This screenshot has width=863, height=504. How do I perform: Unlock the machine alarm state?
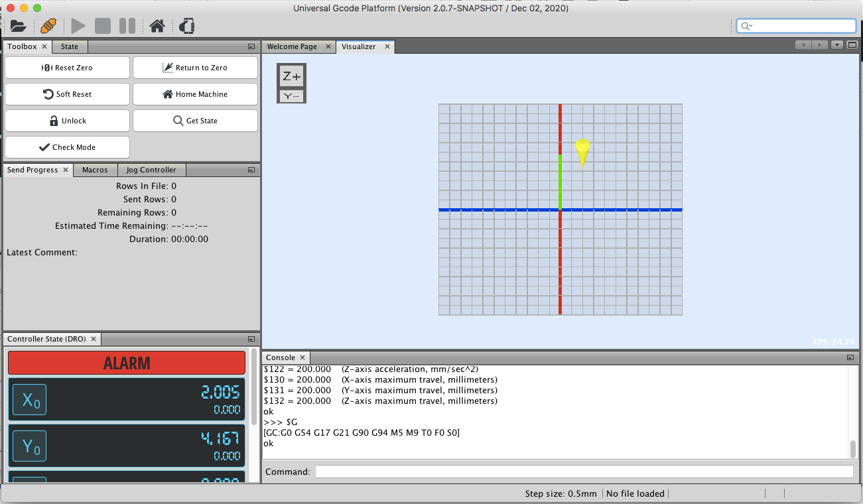click(x=67, y=120)
